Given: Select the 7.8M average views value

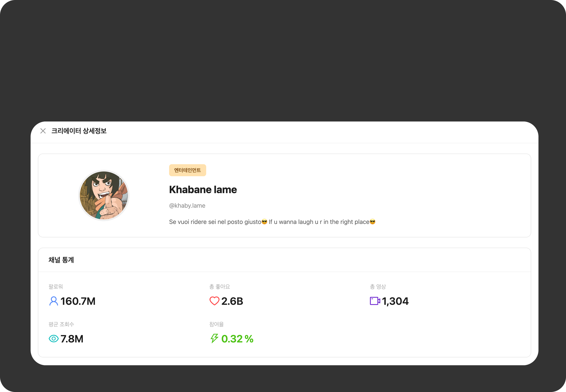Looking at the screenshot, I should click(72, 339).
